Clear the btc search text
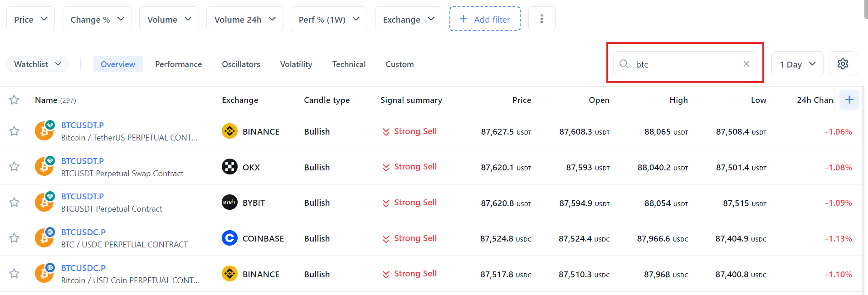The image size is (868, 295). 746,64
